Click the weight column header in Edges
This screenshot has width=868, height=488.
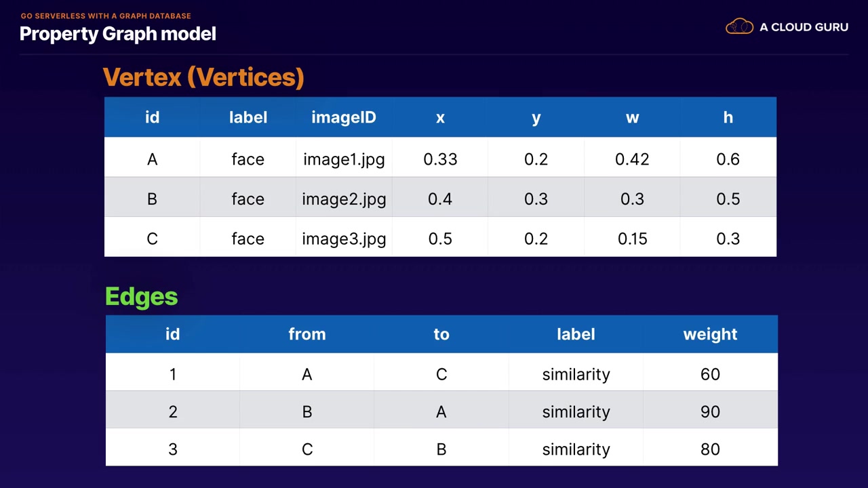point(710,334)
